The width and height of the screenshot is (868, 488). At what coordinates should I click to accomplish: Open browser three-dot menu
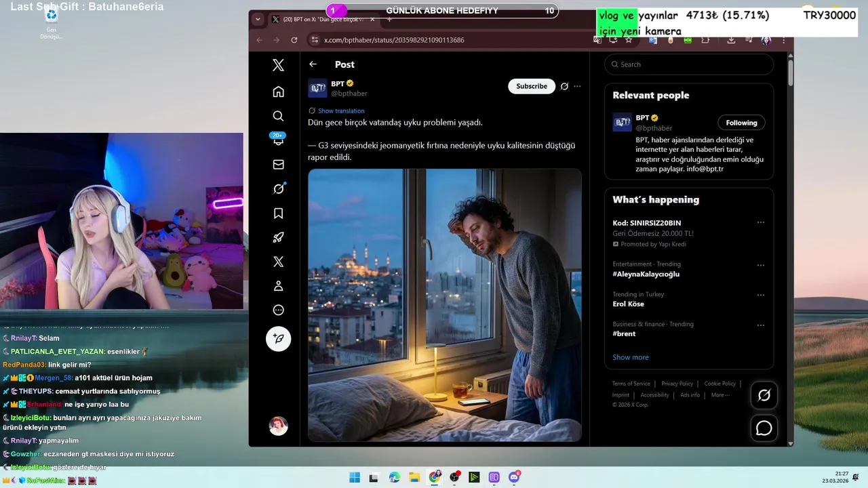tap(784, 40)
